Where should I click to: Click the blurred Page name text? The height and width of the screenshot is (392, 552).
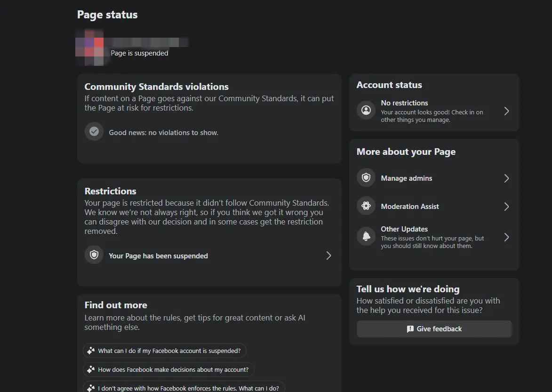point(149,42)
